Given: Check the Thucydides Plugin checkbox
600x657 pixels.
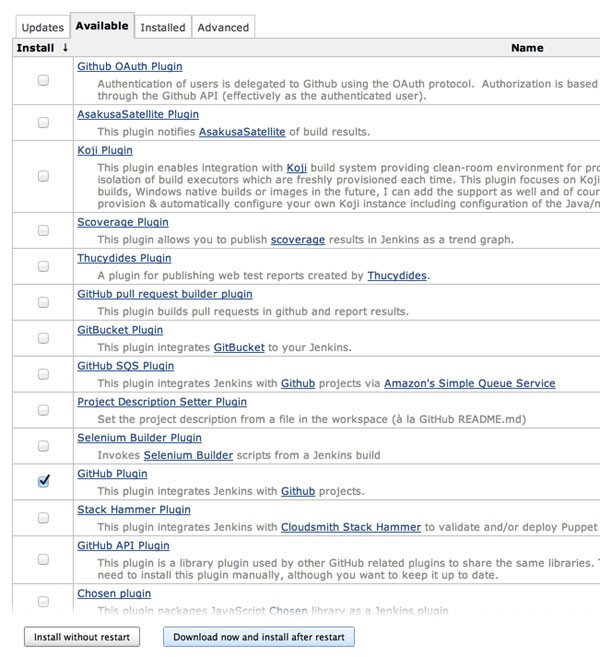Looking at the screenshot, I should coord(43,266).
